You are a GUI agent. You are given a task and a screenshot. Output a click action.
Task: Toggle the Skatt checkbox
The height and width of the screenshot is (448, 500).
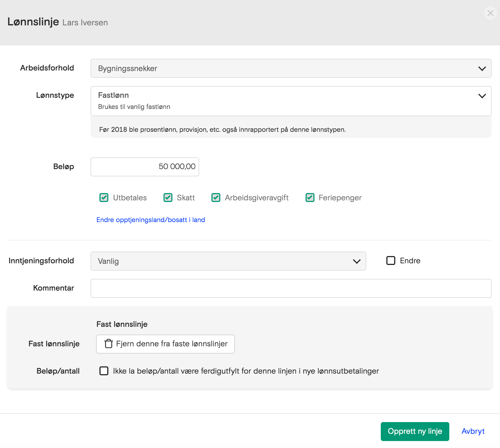(168, 198)
